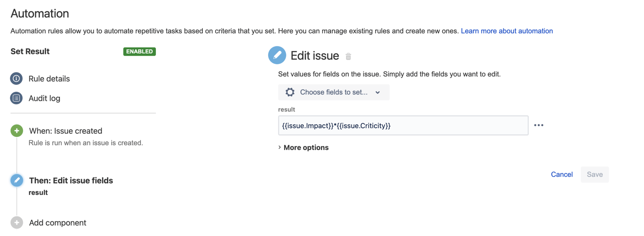Toggle the ENABLED rule status badge
The width and height of the screenshot is (644, 236).
(140, 51)
